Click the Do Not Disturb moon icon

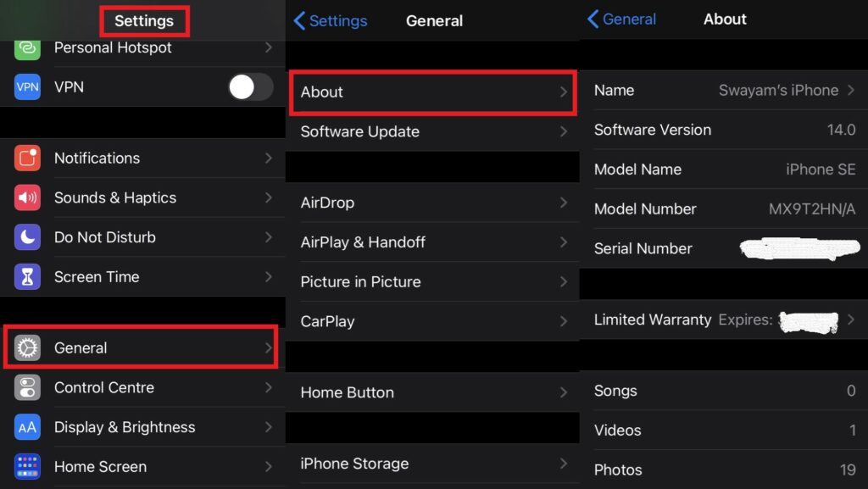tap(25, 237)
